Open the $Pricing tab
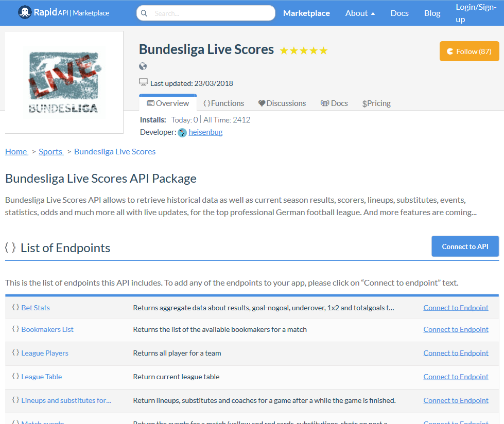 (376, 103)
